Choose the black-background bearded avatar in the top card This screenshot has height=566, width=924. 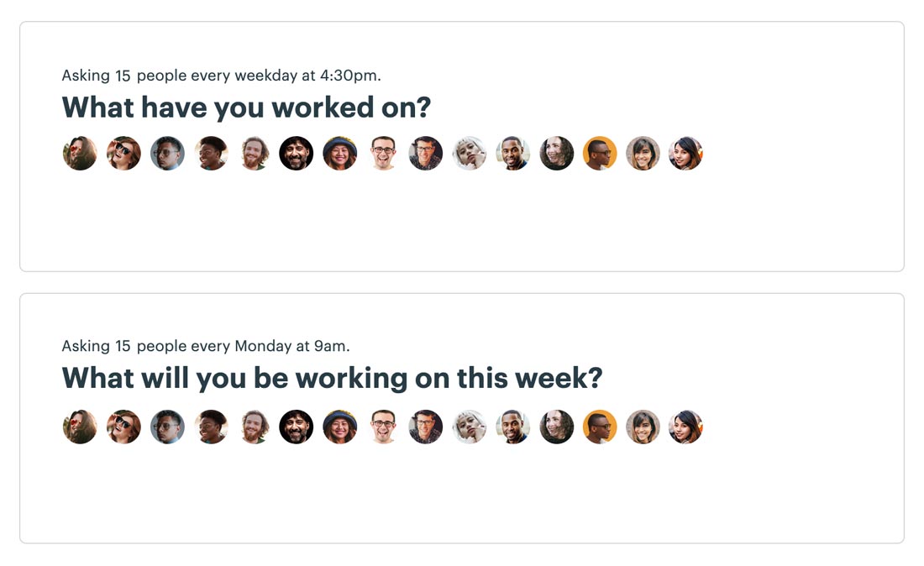297,153
